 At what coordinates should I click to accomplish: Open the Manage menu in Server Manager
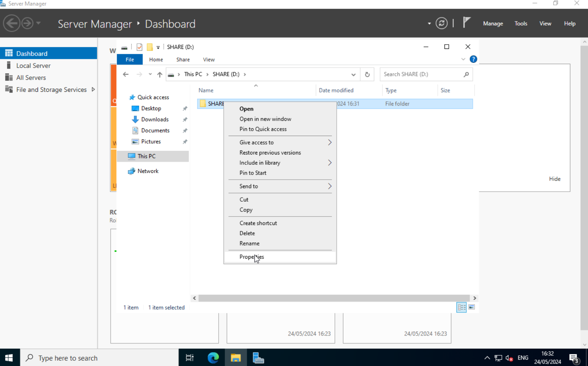[493, 23]
